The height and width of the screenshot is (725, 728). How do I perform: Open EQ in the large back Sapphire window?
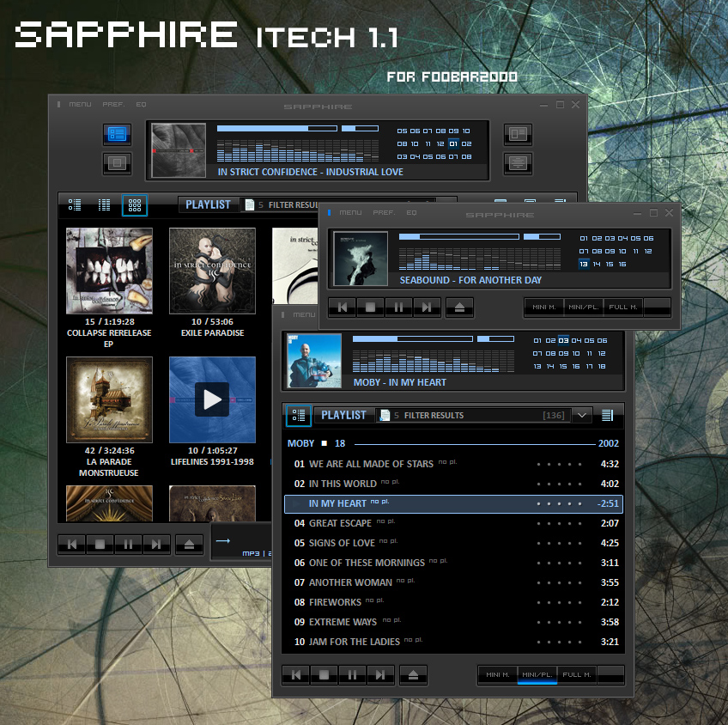(x=141, y=104)
